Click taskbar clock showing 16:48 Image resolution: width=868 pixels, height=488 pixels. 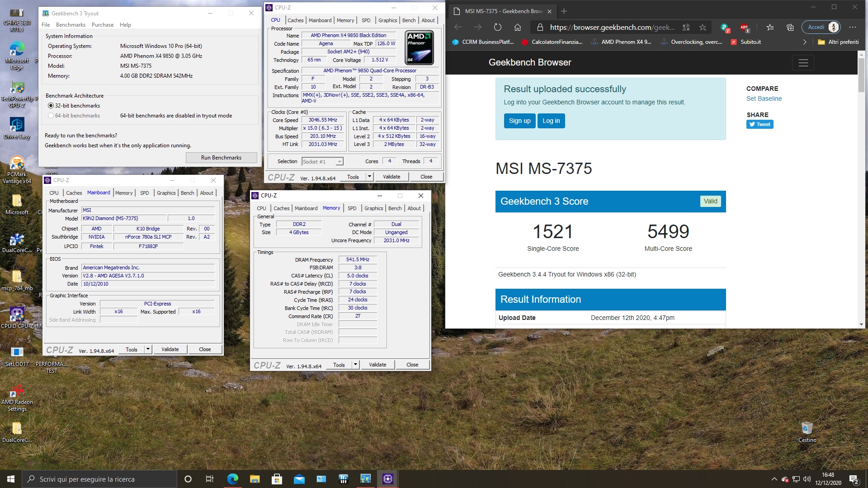coord(828,479)
